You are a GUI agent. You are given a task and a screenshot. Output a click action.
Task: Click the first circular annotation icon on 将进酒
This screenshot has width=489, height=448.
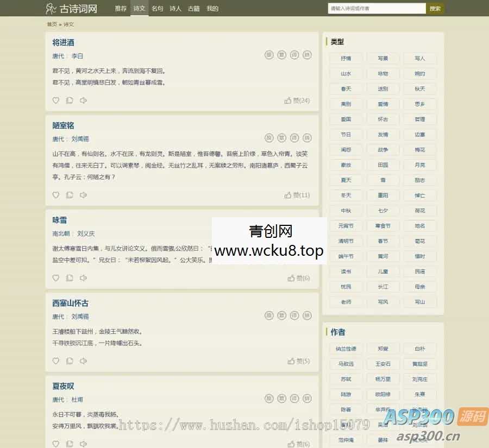268,55
